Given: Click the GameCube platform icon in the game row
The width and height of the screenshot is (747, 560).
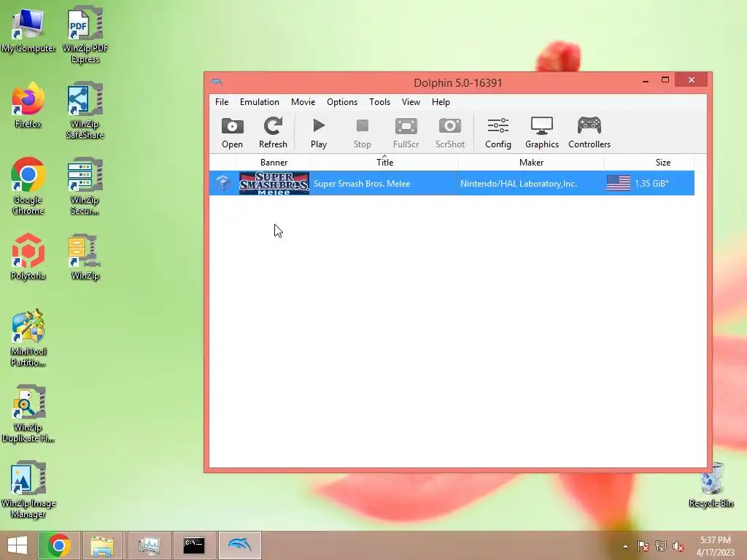Looking at the screenshot, I should click(223, 183).
